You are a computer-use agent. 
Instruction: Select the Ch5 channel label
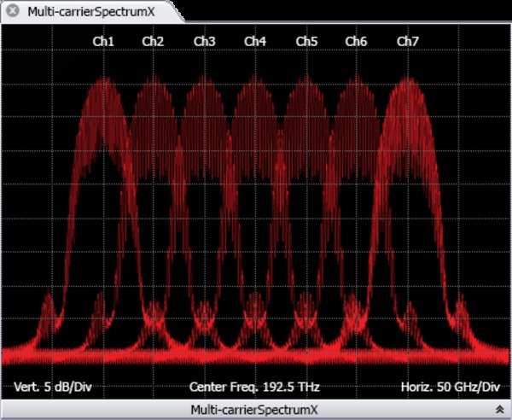tap(306, 41)
